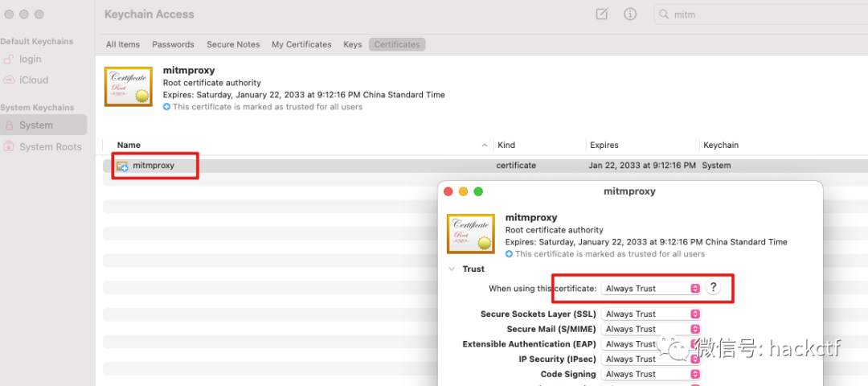Open Secure Sockets Layer (SSL) trust dropdown
The height and width of the screenshot is (386, 868).
[651, 314]
